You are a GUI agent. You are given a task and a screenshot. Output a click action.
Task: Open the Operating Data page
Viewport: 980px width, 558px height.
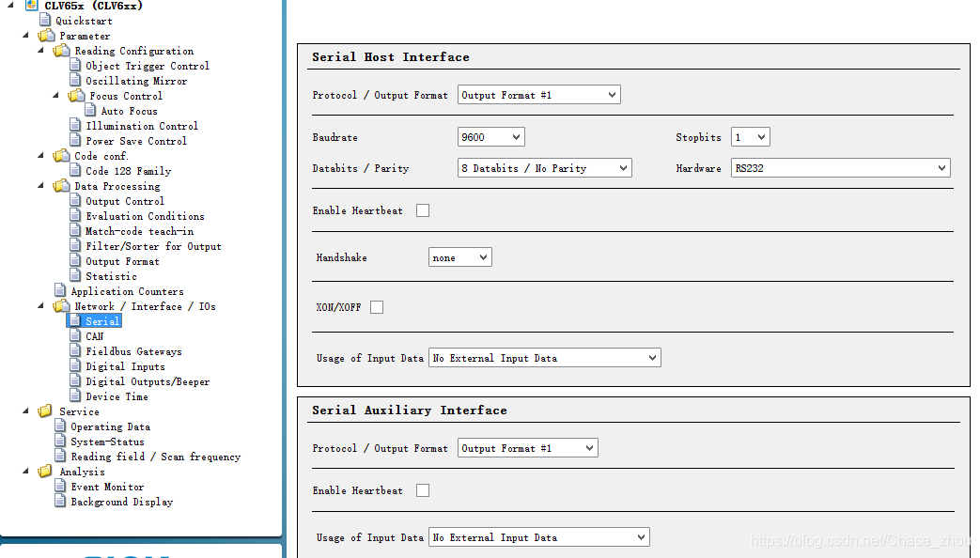coord(110,426)
